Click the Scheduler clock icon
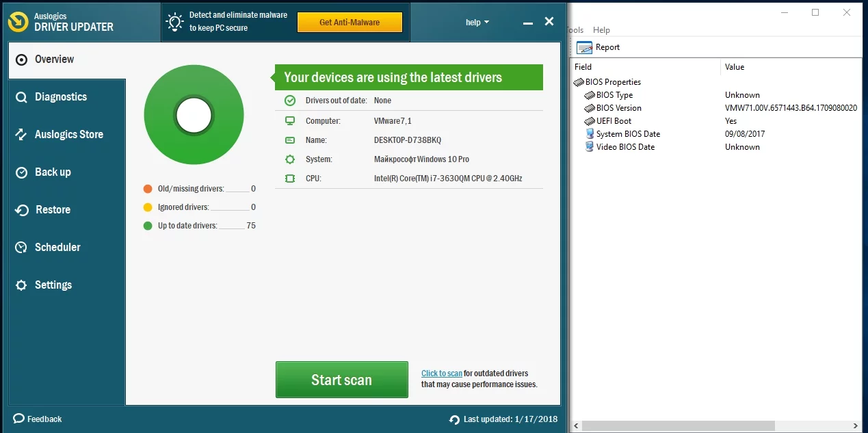Screen dimensions: 868x433 (21, 248)
